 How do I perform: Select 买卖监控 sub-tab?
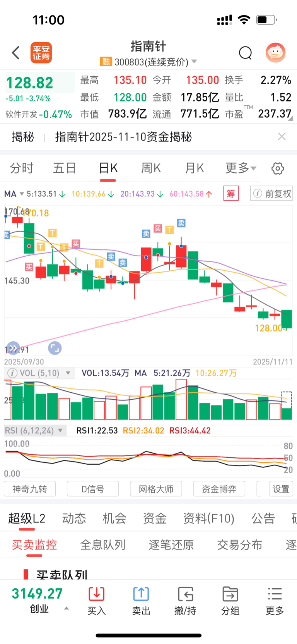tap(34, 545)
